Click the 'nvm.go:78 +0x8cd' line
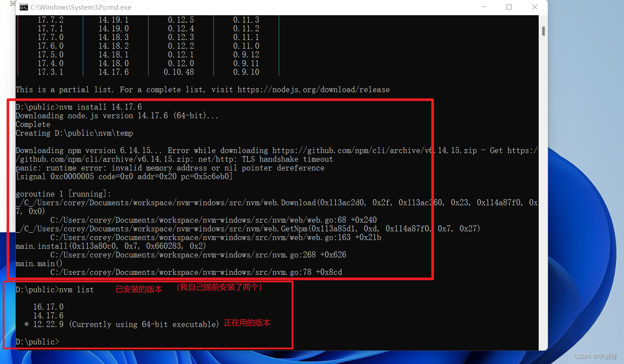The height and width of the screenshot is (364, 624). tap(196, 272)
